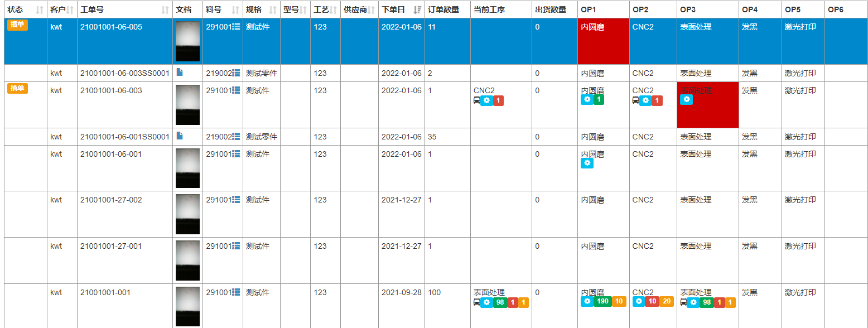The height and width of the screenshot is (328, 868).
Task: Select red 内圆磨 cell in highlighted row
Action: 604,41
